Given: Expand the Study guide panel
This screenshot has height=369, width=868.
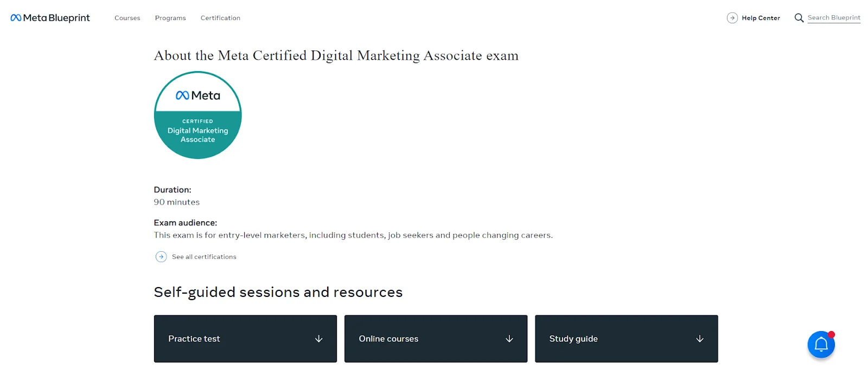Looking at the screenshot, I should click(627, 339).
